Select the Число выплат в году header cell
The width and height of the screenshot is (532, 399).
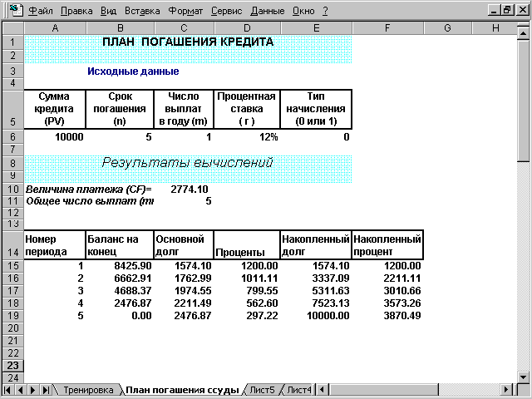[184, 109]
